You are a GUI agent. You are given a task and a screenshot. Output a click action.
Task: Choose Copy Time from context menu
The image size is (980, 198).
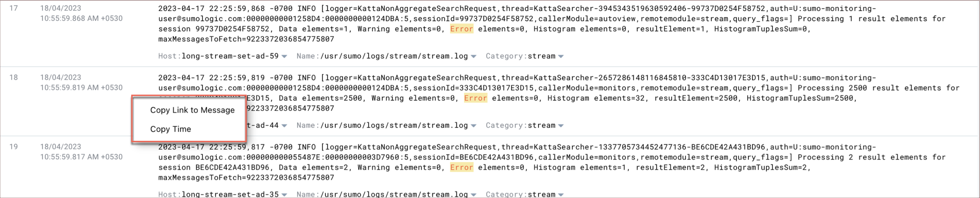tap(170, 129)
